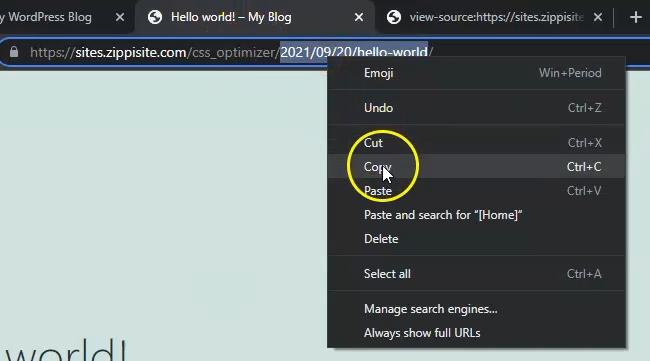Choose Cut from the context menu
Viewport: 650px width, 361px height.
click(x=476, y=143)
